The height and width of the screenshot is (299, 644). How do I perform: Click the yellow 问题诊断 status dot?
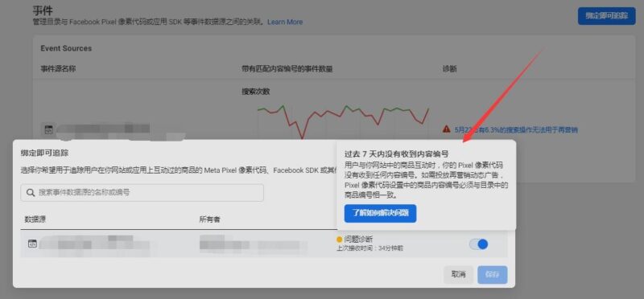click(x=339, y=240)
